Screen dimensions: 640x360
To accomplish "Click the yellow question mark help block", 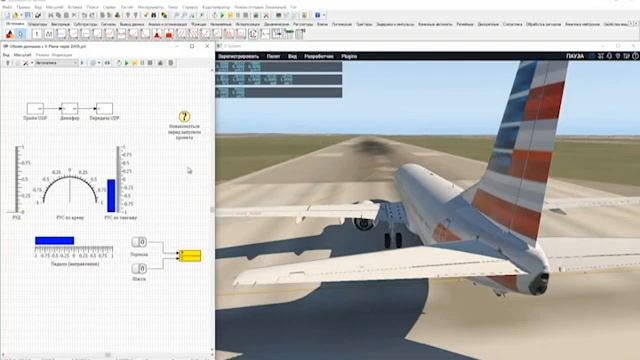I will [x=184, y=117].
